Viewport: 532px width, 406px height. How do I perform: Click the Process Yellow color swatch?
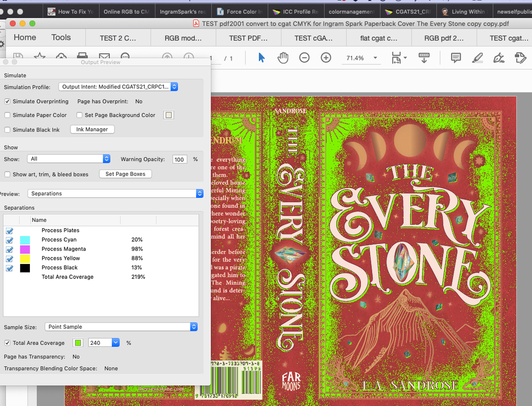[x=25, y=259]
